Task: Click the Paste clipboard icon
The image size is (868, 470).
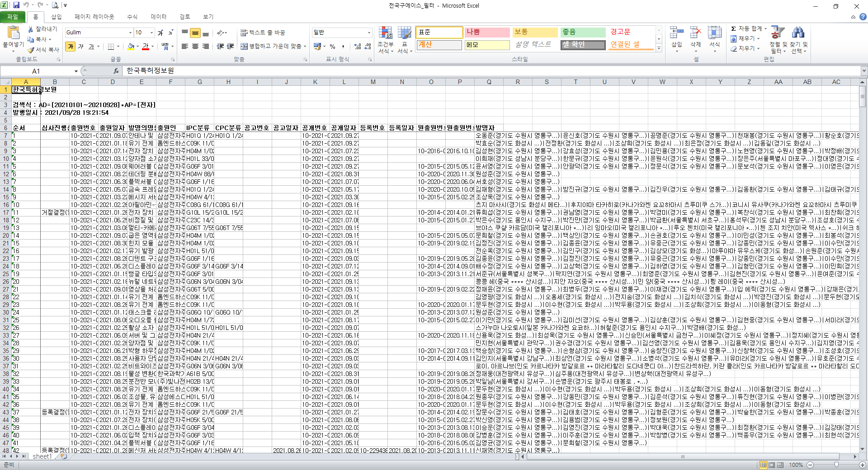Action: click(14, 33)
